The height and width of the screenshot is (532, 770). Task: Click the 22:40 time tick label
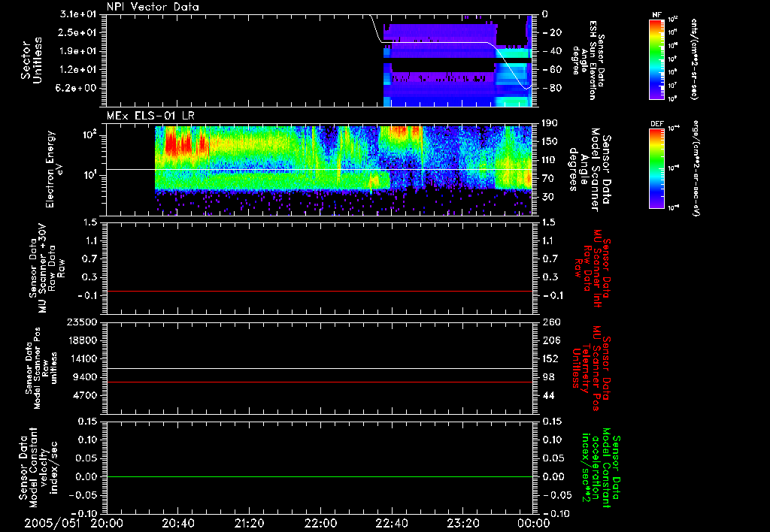click(391, 523)
